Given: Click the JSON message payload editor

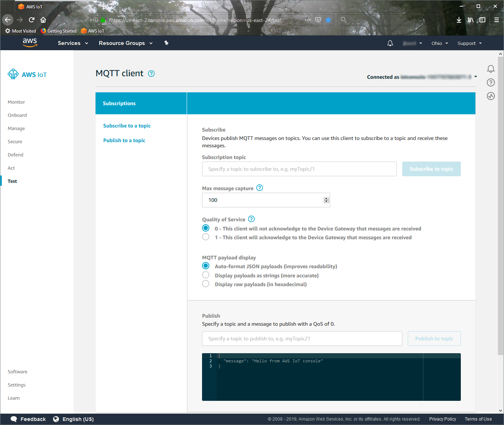Looking at the screenshot, I should pos(331,377).
